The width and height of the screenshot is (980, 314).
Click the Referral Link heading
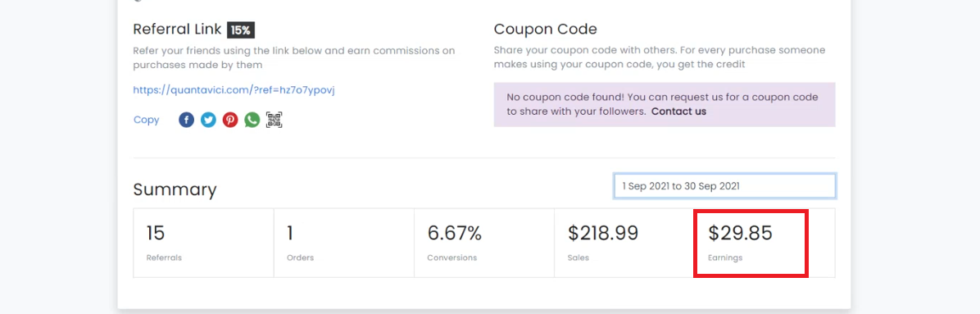(x=178, y=30)
